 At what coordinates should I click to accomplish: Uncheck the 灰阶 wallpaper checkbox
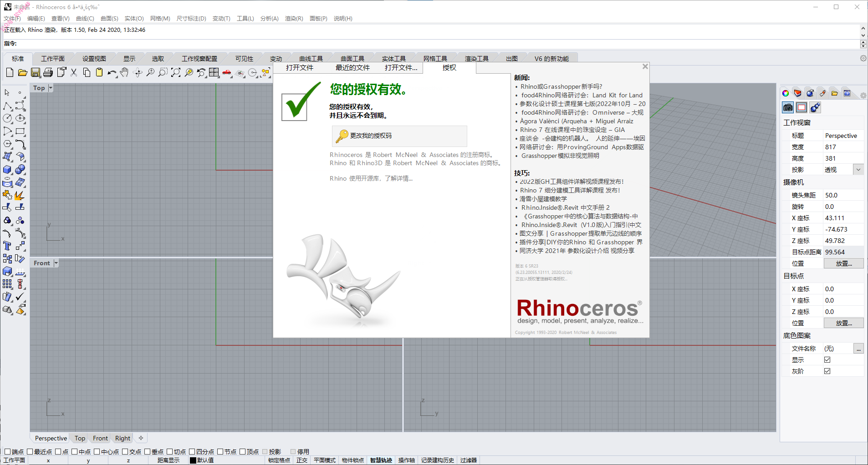[x=827, y=371]
